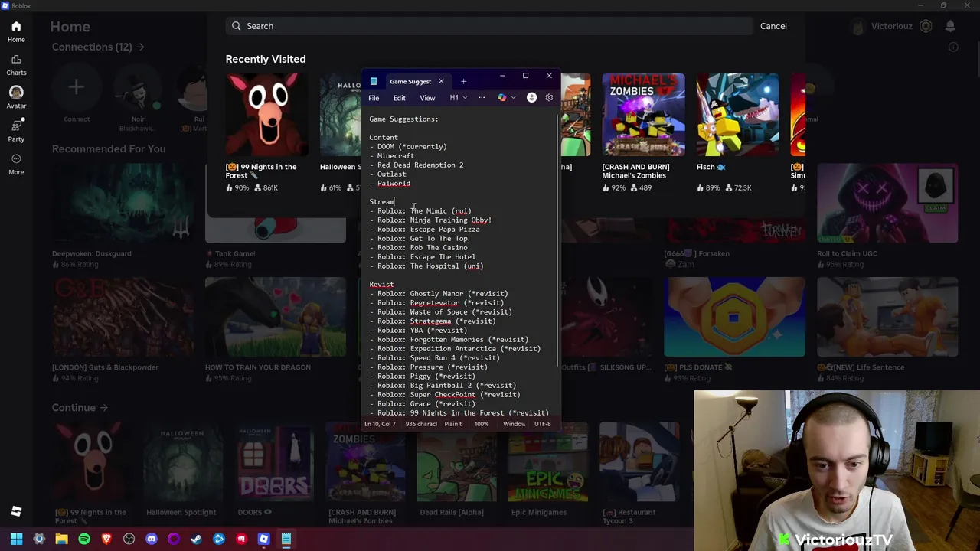980x551 pixels.
Task: Open the UTF-8 encoding selector
Action: point(543,424)
